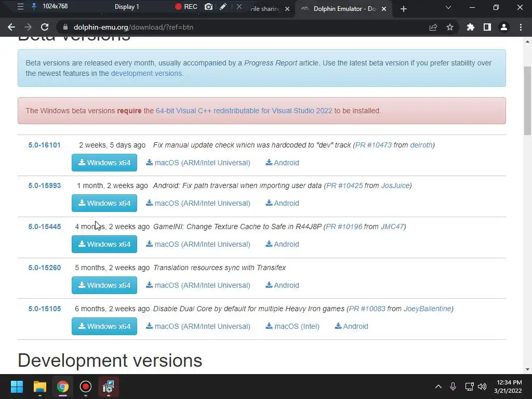Expand the tab search chevron
Screen dimensions: 532x399
(x=448, y=7)
